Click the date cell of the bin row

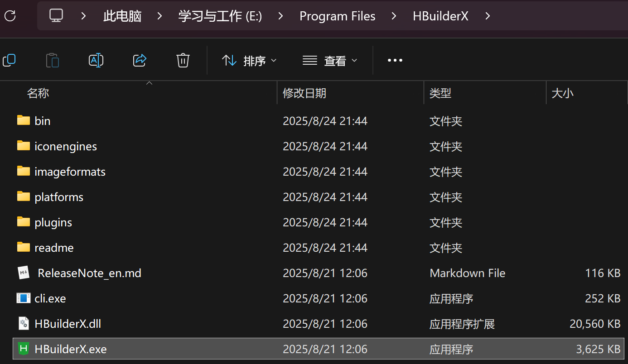tap(325, 121)
